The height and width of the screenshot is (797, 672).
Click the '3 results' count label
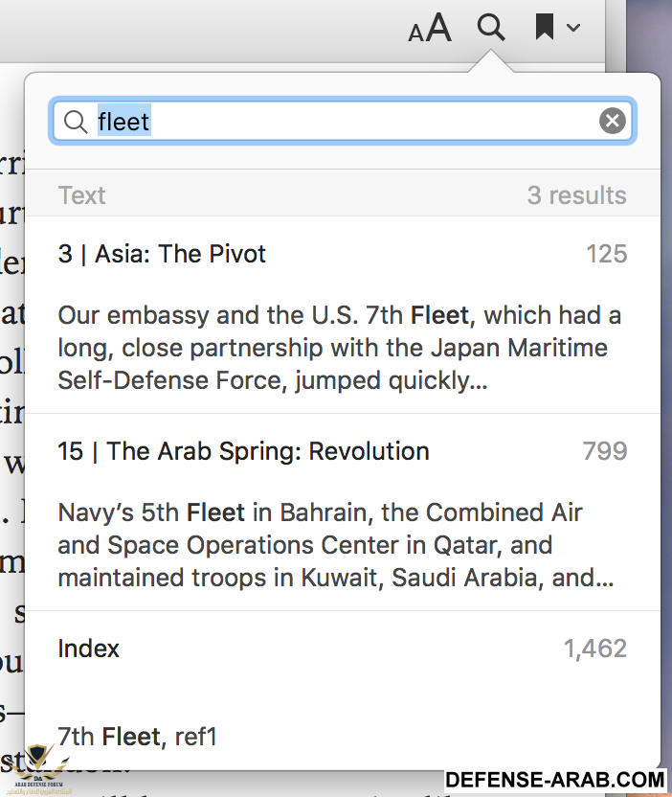576,195
